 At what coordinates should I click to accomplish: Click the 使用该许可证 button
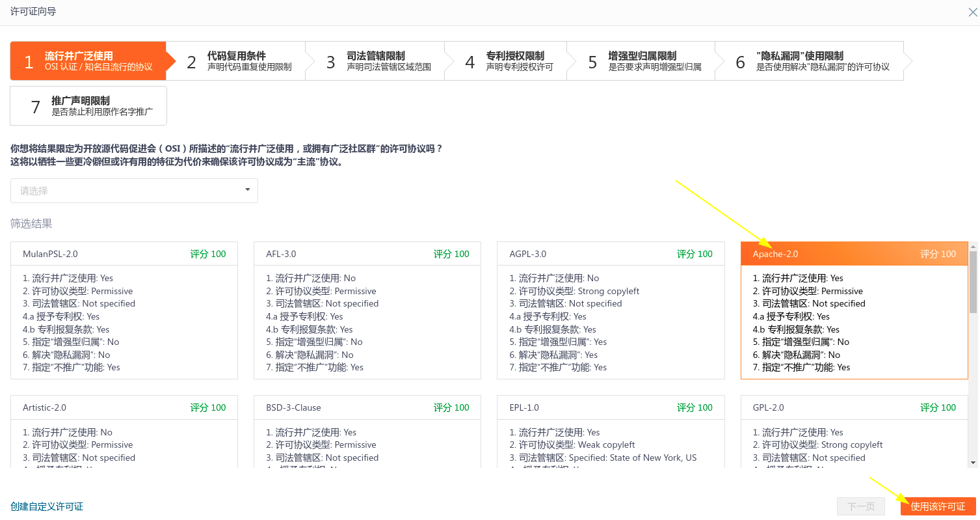938,506
